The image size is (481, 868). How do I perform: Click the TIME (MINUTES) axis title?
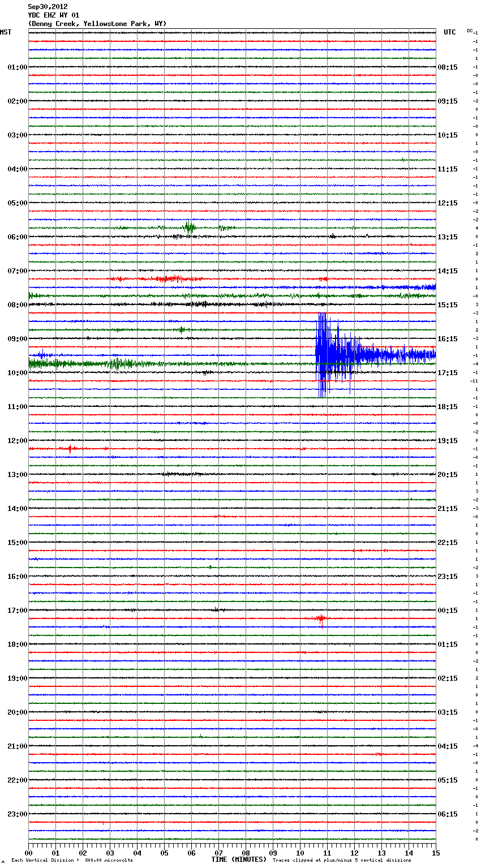[239, 860]
